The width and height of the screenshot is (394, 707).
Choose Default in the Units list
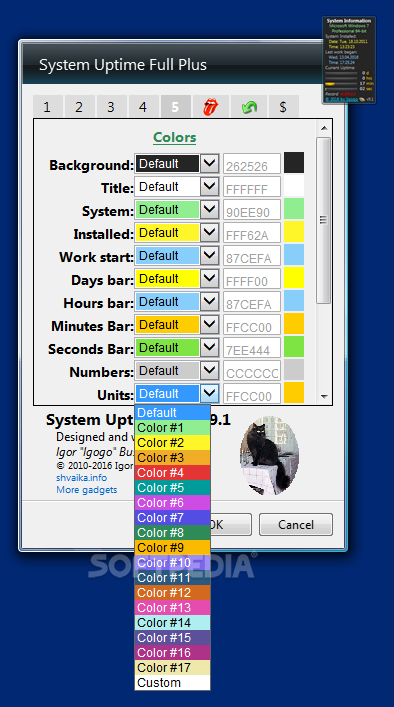(x=173, y=412)
